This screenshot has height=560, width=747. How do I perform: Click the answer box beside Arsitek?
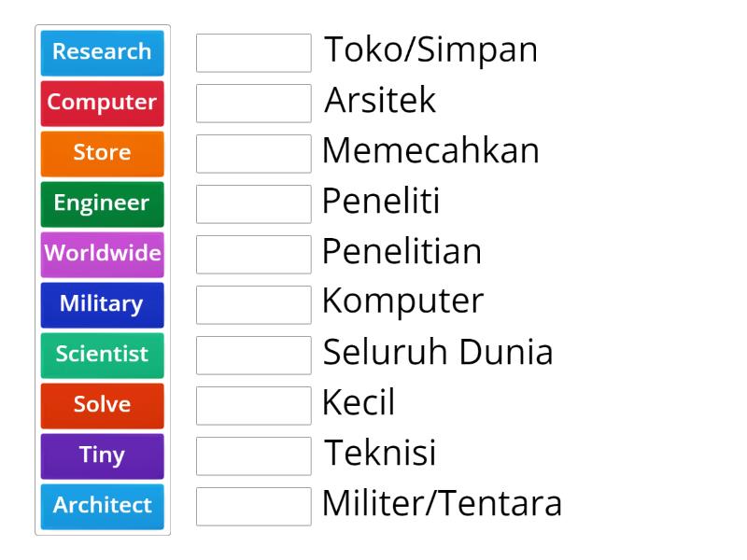point(253,104)
